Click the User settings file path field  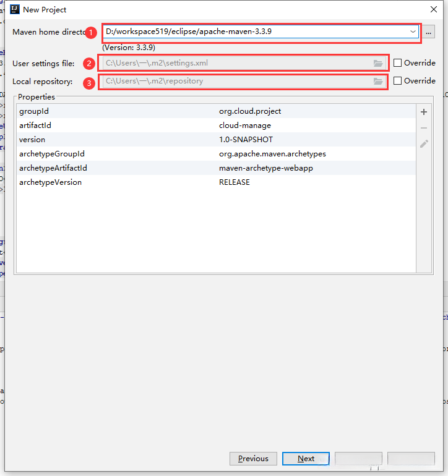click(244, 63)
